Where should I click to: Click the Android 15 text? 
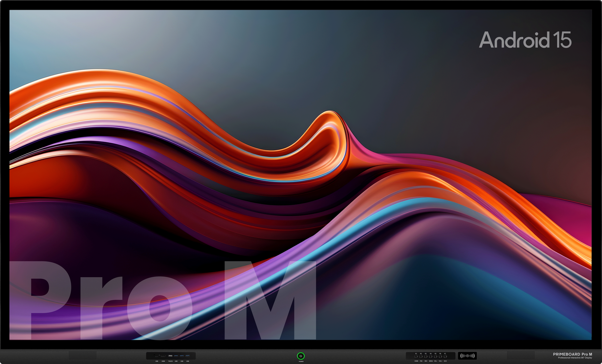tap(525, 40)
